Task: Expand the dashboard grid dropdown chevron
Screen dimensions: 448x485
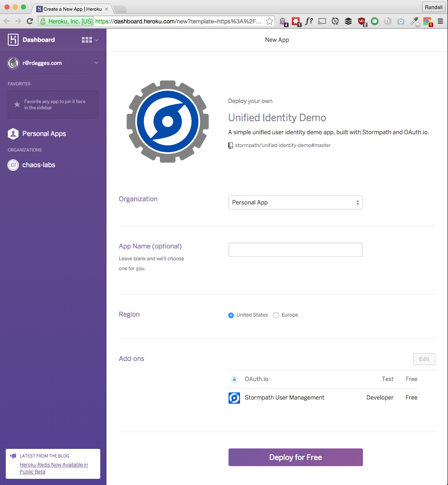Action: (x=96, y=40)
